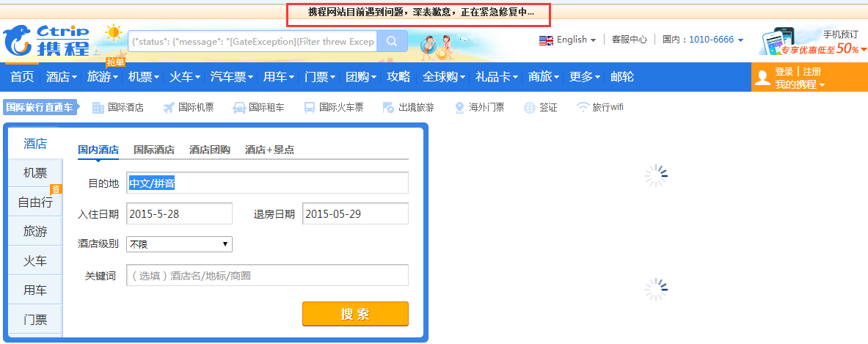Viewport: 868px width, 344px height.
Task: Click the 国际机票 airplane icon
Action: pos(169,107)
